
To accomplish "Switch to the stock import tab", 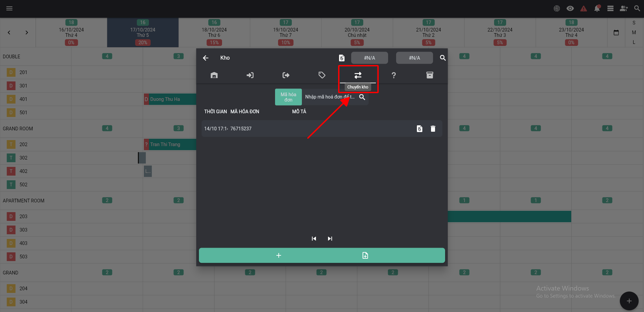I will [250, 75].
